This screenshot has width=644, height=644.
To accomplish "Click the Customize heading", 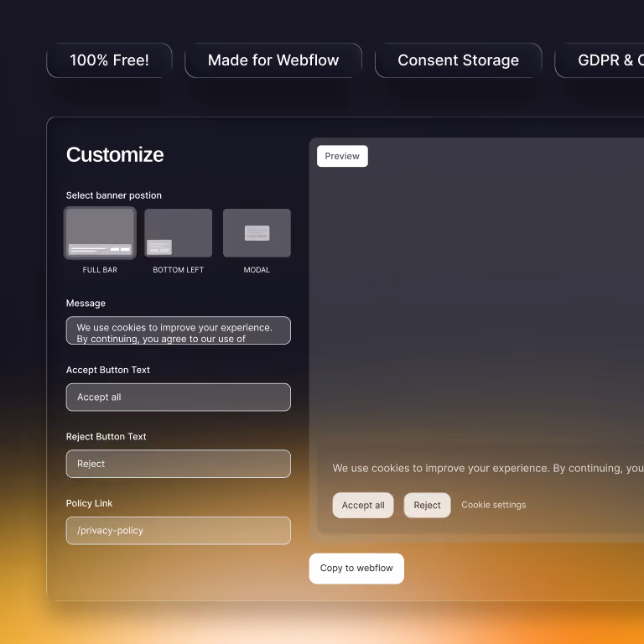I will pyautogui.click(x=115, y=155).
